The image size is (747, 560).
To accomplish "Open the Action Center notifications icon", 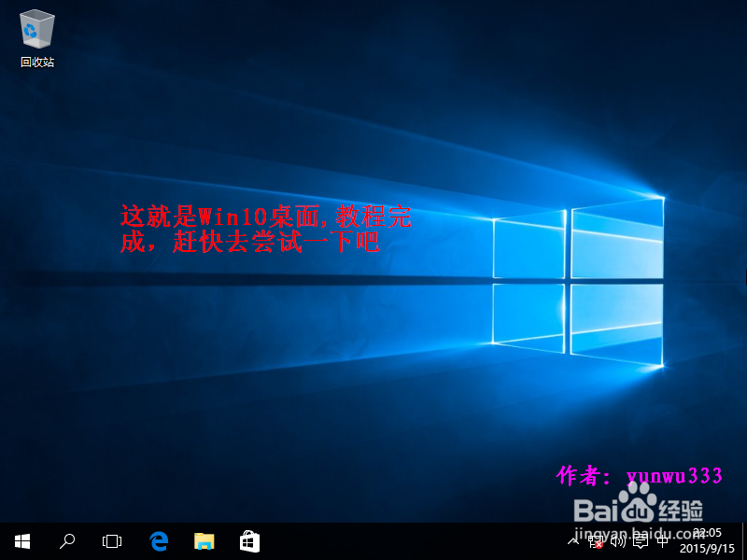I will point(641,541).
